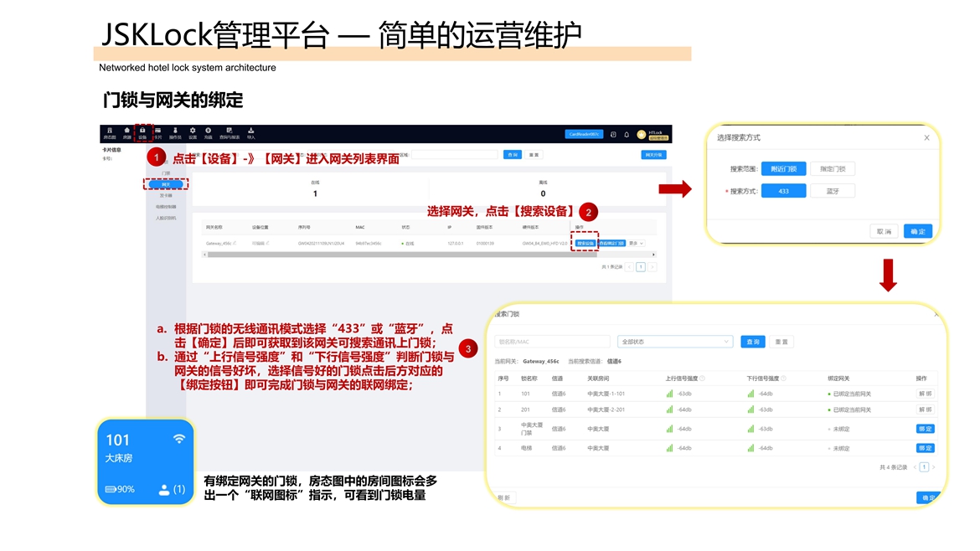980x551 pixels.
Task: Click 绑定 button for the 电梯 lock
Action: pyautogui.click(x=925, y=448)
